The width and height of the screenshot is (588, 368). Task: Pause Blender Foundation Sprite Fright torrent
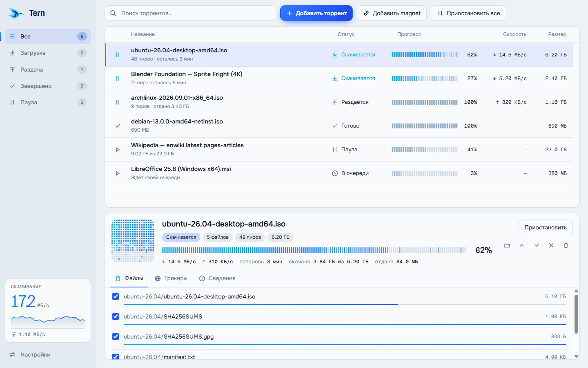[x=118, y=79]
